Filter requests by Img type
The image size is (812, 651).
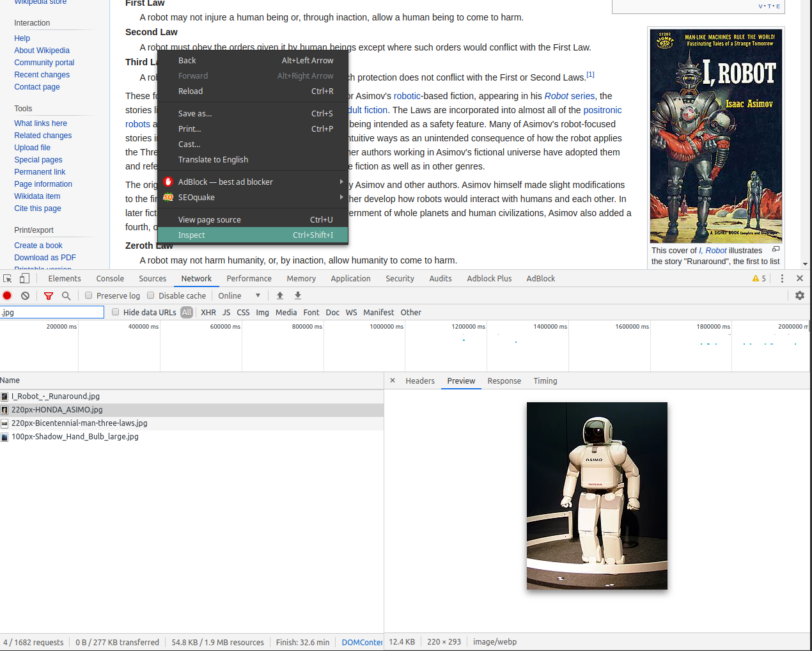[x=262, y=313]
